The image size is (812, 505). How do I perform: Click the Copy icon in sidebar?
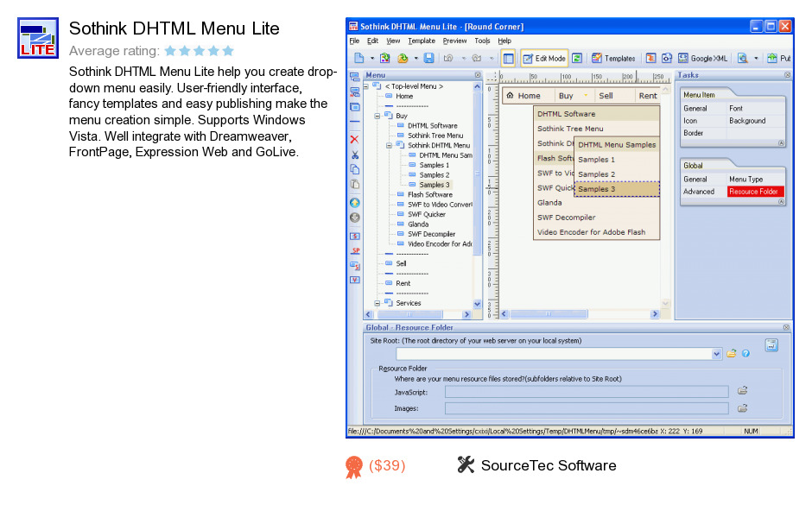[x=355, y=169]
